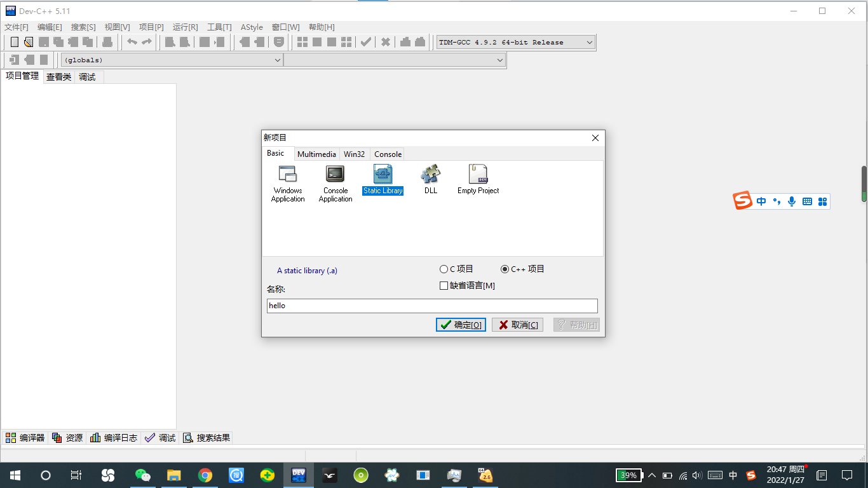This screenshot has height=488, width=868.
Task: Open the 工具[T] menu
Action: [x=219, y=27]
